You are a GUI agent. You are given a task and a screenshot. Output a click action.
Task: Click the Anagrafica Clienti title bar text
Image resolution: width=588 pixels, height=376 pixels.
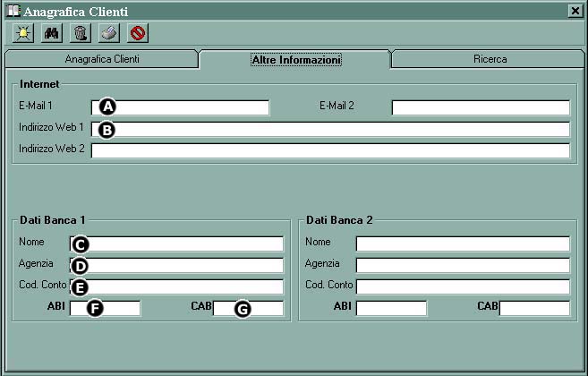(76, 12)
